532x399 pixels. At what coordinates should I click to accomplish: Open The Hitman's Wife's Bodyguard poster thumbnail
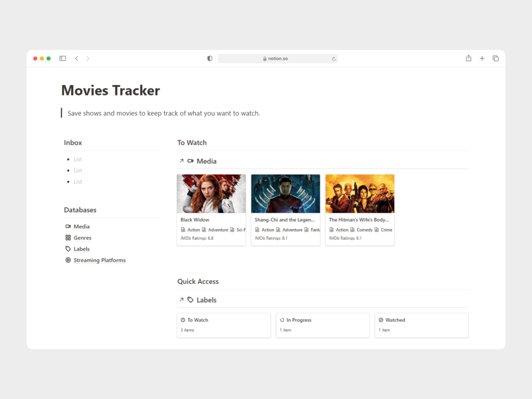(x=360, y=194)
